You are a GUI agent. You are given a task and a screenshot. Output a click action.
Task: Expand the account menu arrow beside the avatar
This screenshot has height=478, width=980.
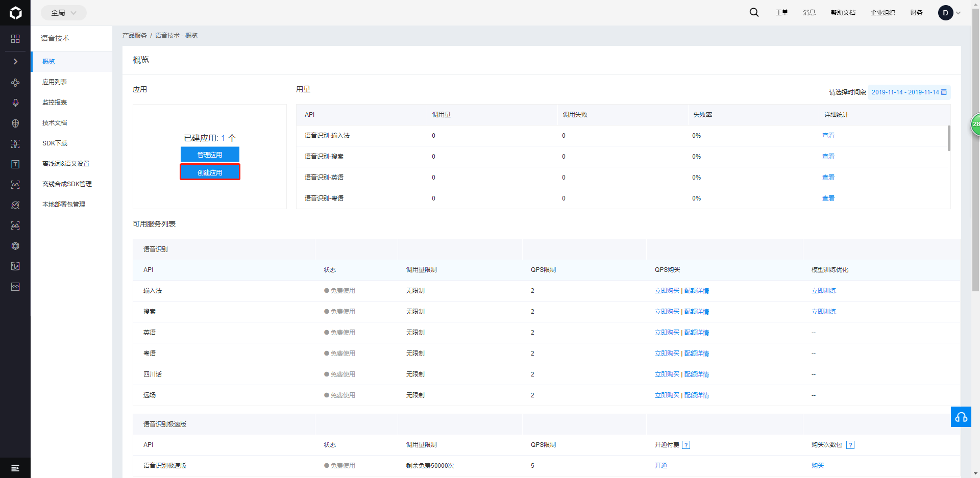tap(958, 13)
